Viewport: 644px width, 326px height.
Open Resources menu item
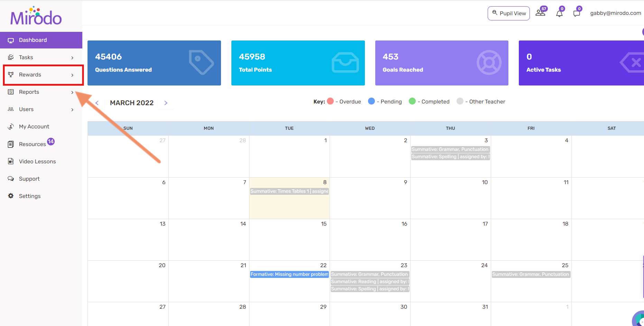[33, 144]
